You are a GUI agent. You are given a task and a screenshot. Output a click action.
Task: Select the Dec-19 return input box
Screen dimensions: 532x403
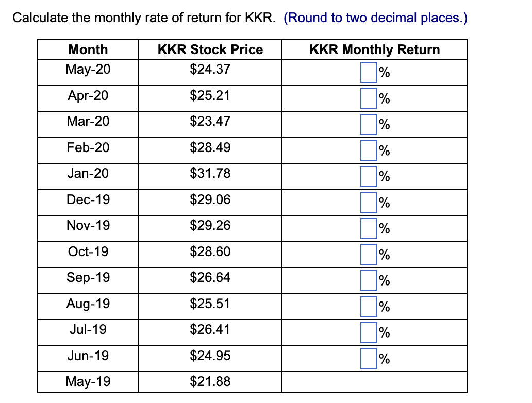[369, 203]
